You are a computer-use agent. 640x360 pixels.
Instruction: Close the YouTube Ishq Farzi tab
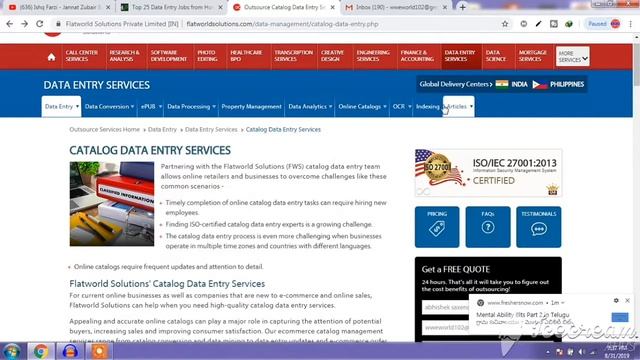(x=108, y=7)
